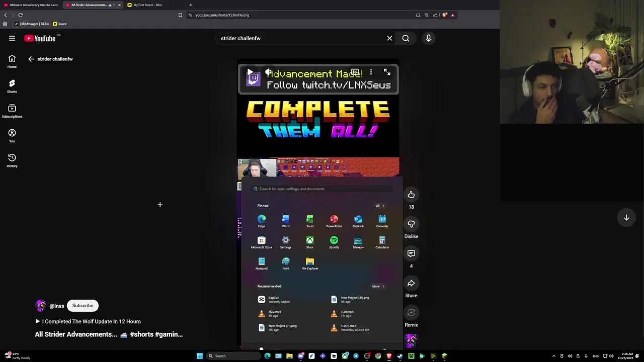644x362 pixels.
Task: Open the board bookmark
Action: [x=60, y=24]
